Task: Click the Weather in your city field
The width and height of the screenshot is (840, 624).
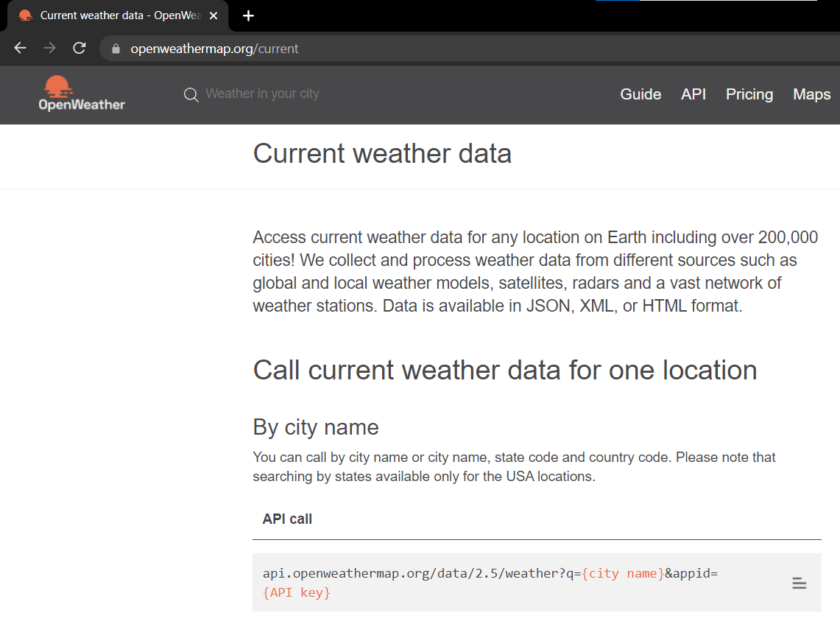Action: point(262,94)
